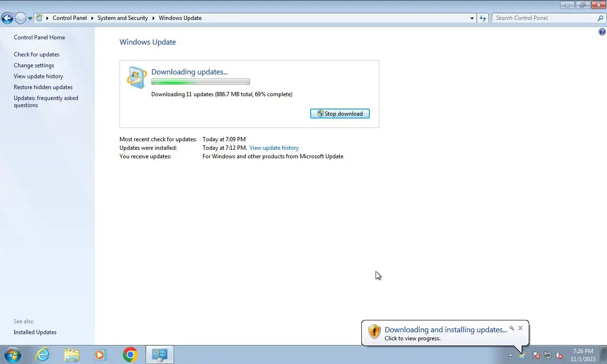Minimize the Windows Update window
Screen dimensions: 607x364
567,5
